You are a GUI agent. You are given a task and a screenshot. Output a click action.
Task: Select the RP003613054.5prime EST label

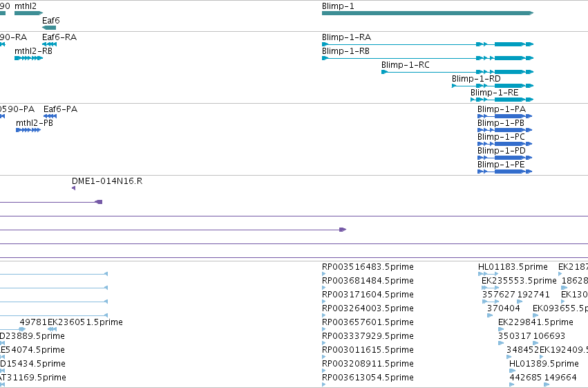click(368, 378)
